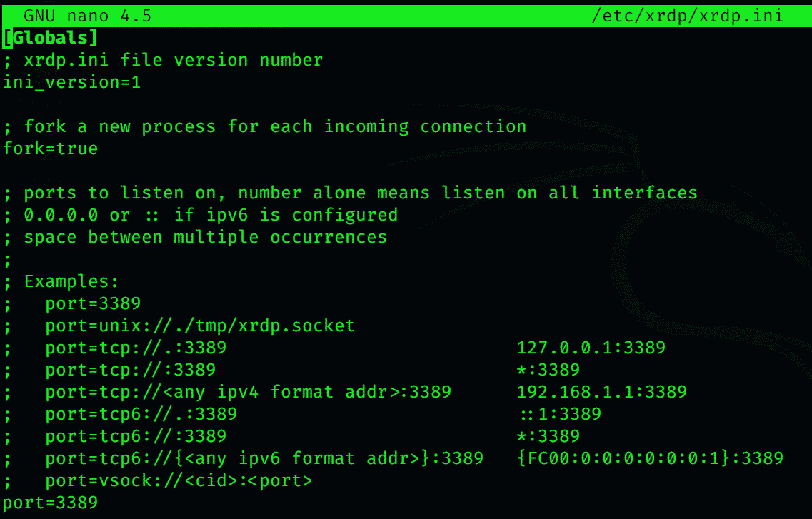
Task: Place cursor on ini_version=1 line
Action: pos(72,82)
